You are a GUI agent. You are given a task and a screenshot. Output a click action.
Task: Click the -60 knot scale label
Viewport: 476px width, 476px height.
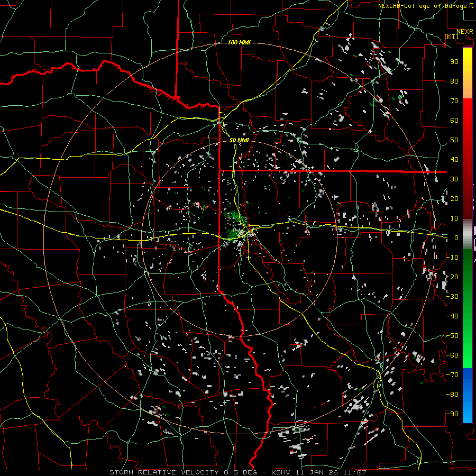tap(452, 355)
